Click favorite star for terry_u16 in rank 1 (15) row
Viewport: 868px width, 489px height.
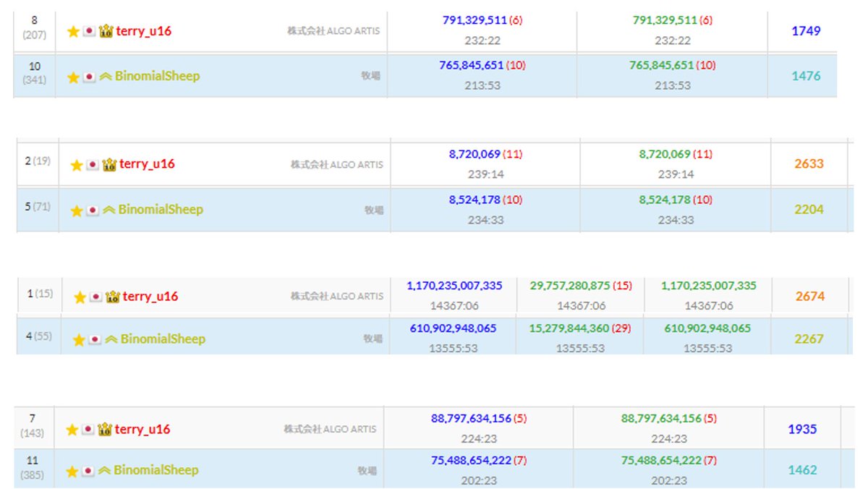tap(80, 297)
